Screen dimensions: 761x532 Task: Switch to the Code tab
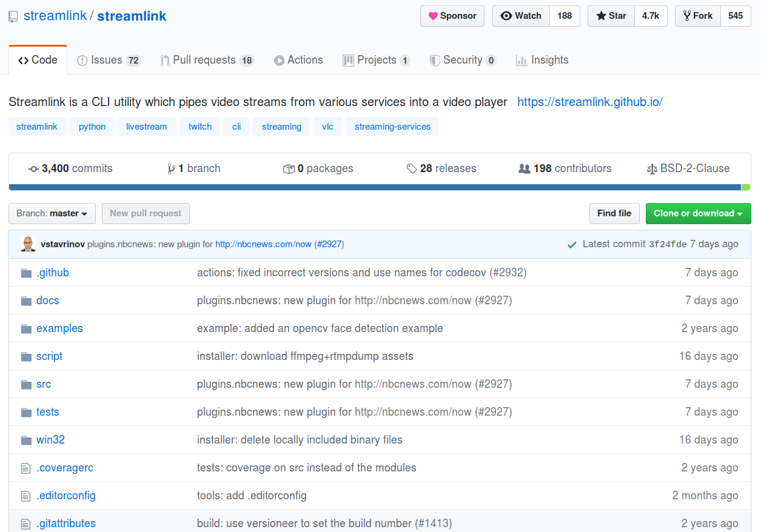[38, 60]
